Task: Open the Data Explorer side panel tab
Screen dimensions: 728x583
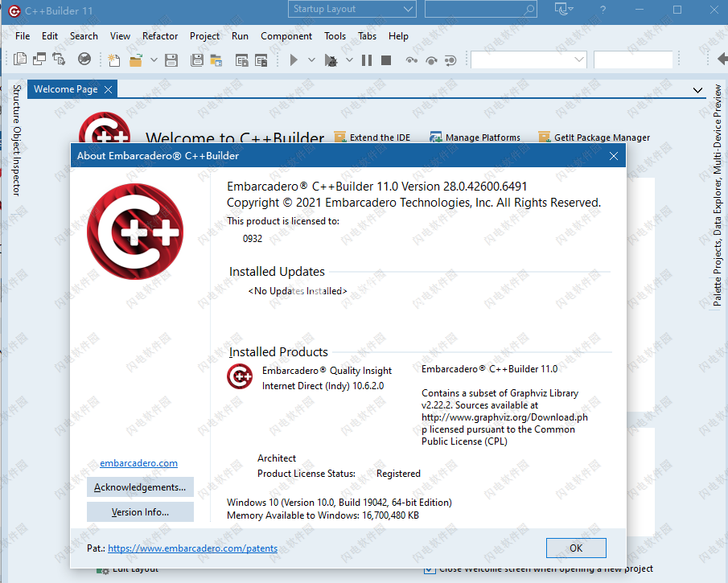Action: point(718,207)
